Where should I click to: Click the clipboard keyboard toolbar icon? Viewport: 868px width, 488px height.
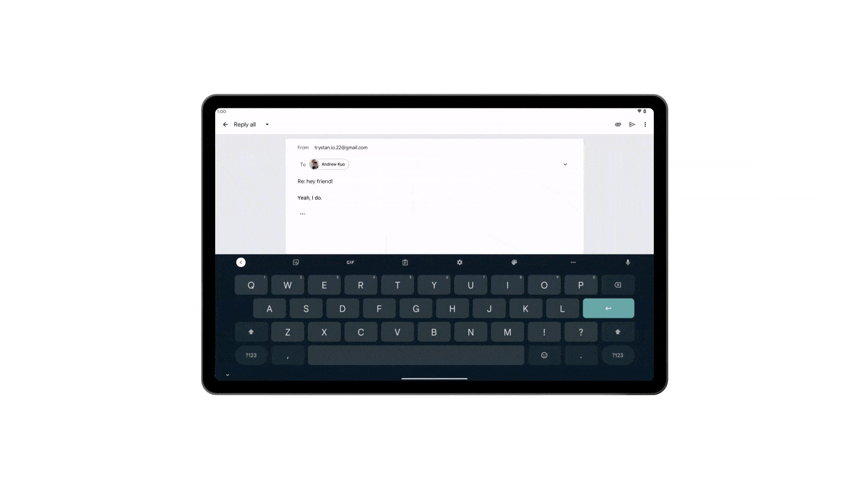pos(405,262)
